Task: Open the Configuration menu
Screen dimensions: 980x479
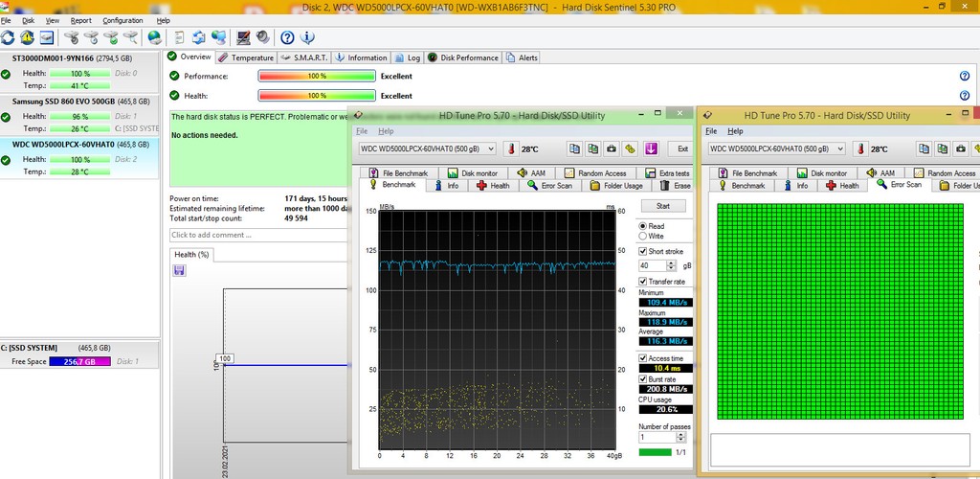Action: coord(122,21)
